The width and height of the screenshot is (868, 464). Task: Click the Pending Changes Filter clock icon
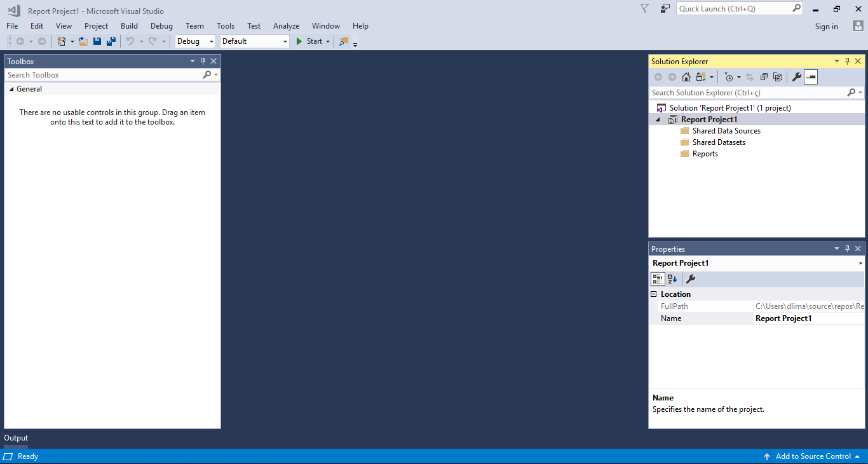729,77
